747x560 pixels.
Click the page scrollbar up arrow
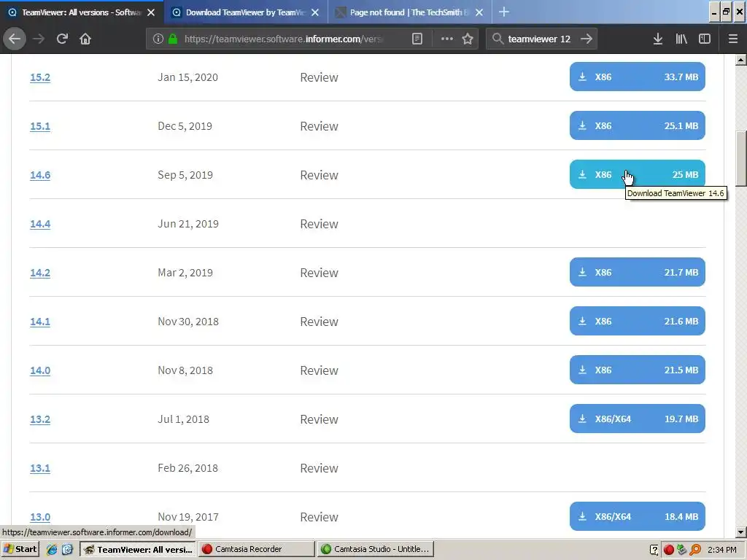pyautogui.click(x=741, y=60)
